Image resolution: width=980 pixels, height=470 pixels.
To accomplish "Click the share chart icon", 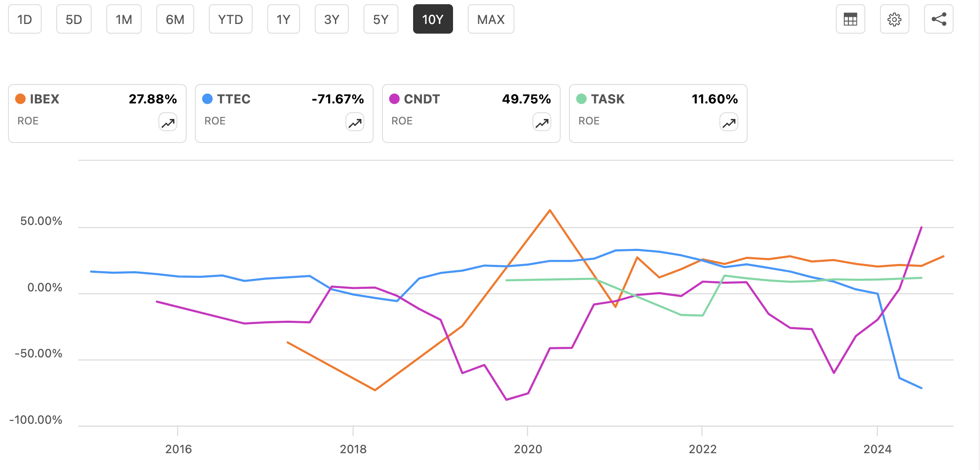I will tap(938, 19).
